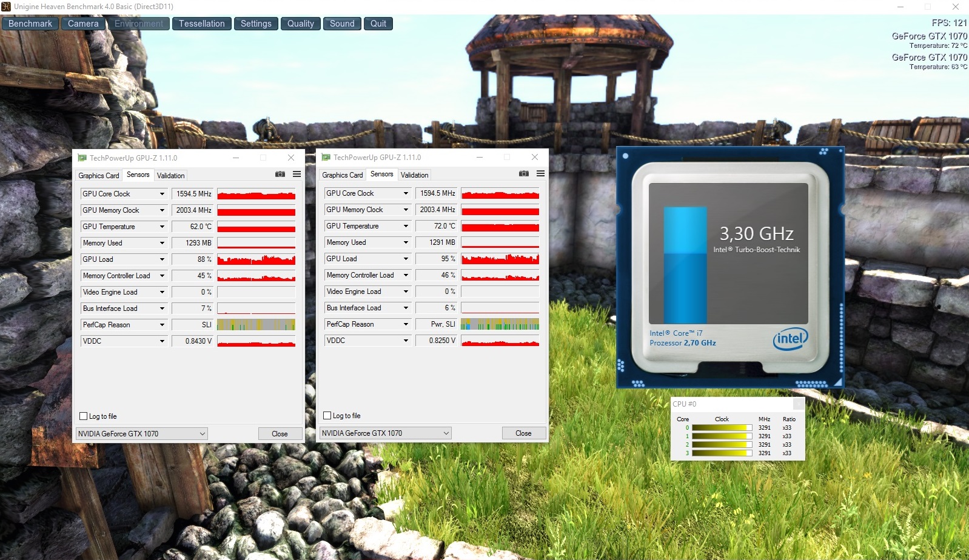Click the Quit button in Heaven
Viewport: 969px width, 560px height.
378,24
